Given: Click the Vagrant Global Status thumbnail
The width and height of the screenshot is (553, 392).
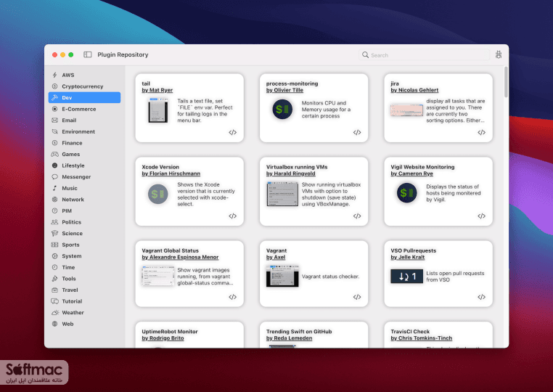Looking at the screenshot, I should click(x=158, y=276).
